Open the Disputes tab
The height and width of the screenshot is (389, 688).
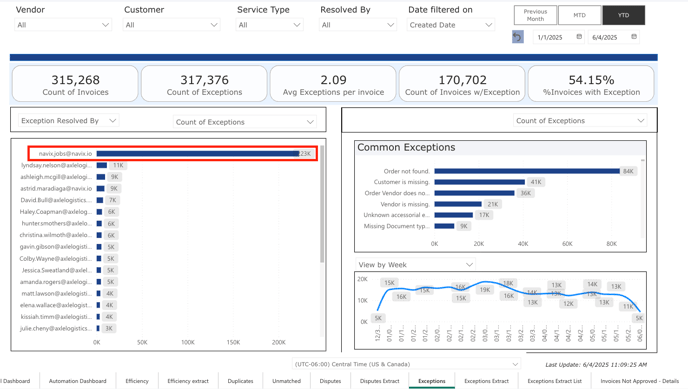[330, 381]
